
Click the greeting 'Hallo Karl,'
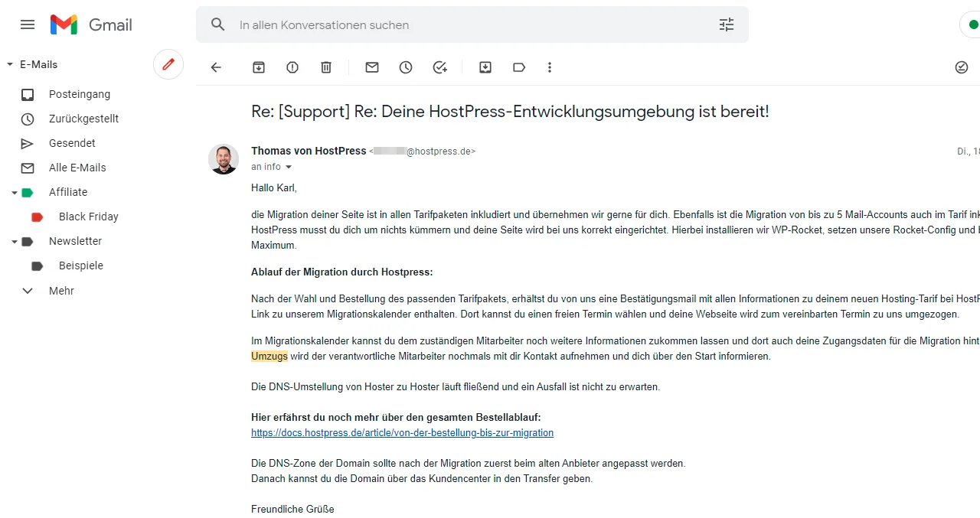[273, 188]
